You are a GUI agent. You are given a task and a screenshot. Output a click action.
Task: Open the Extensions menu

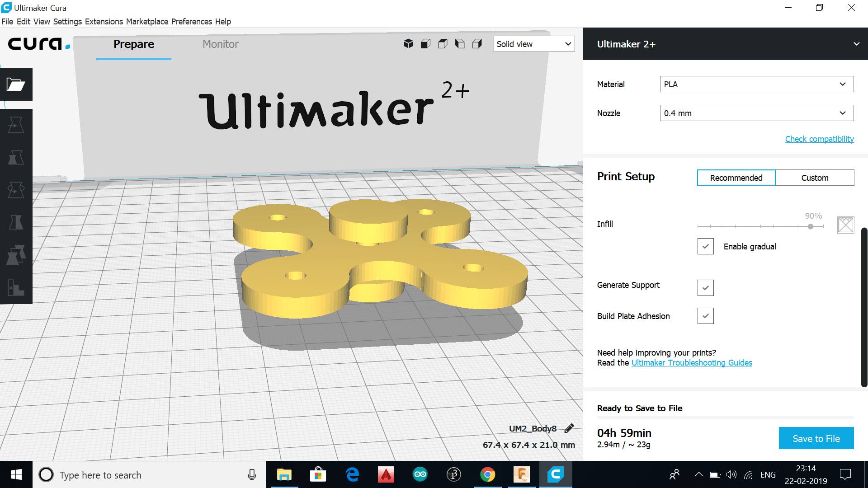point(104,22)
